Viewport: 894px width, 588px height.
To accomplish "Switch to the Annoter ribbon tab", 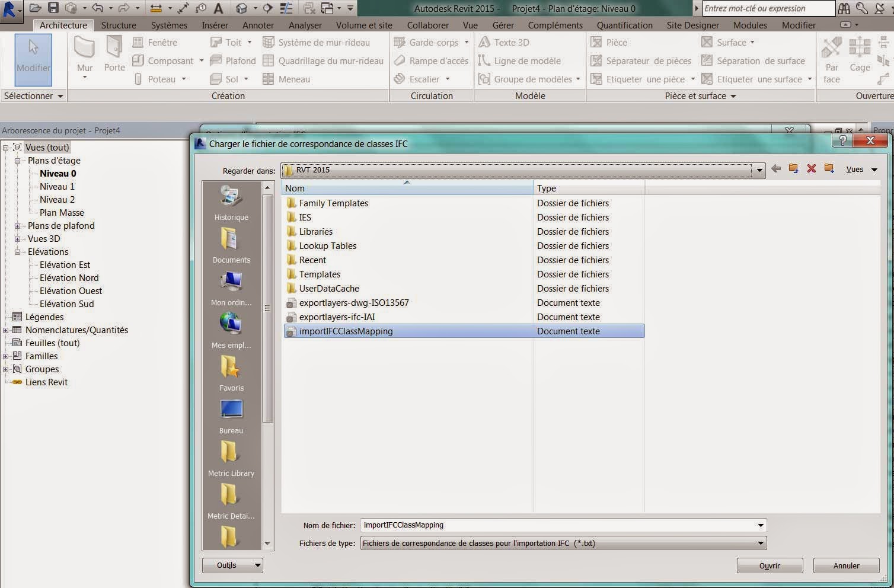I will (258, 25).
